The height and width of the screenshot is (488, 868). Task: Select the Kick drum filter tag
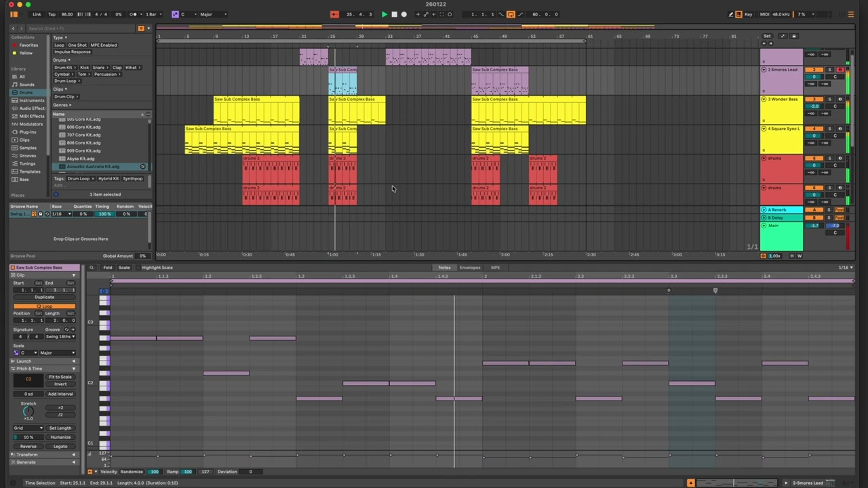coord(84,68)
